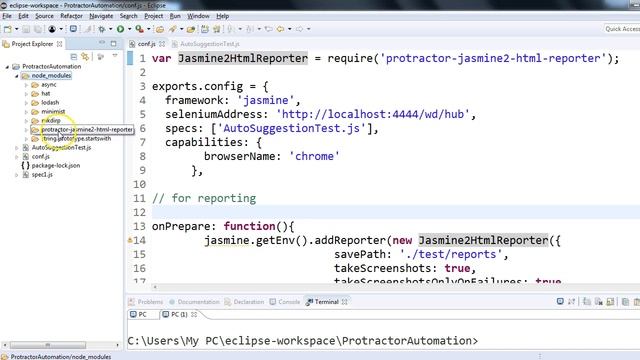Image resolution: width=640 pixels, height=360 pixels.
Task: Select protractor-jasmine2-html-reporter folder
Action: point(87,129)
